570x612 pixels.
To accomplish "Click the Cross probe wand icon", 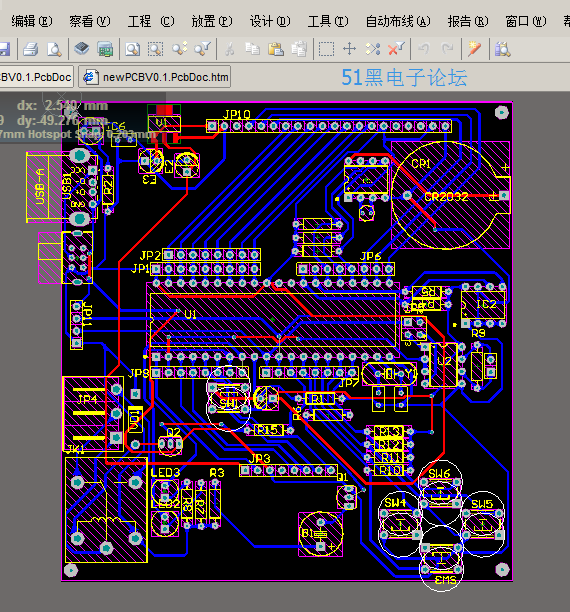I will [474, 49].
